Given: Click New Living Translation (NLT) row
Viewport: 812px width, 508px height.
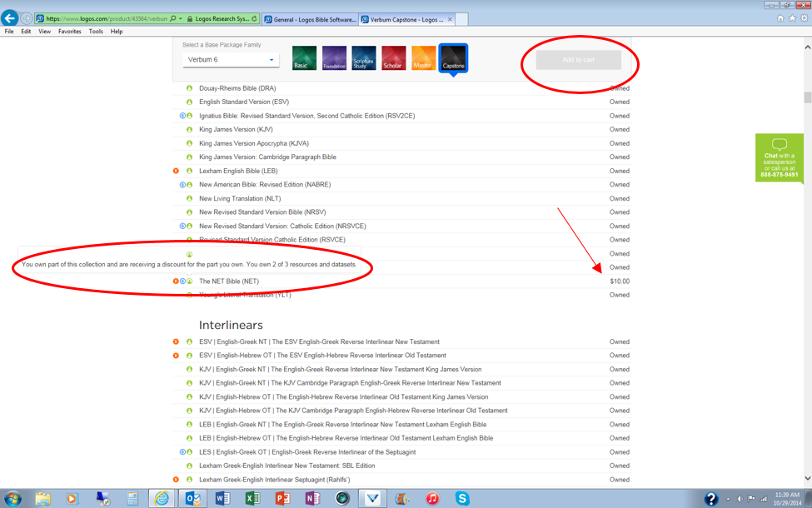Looking at the screenshot, I should point(402,198).
